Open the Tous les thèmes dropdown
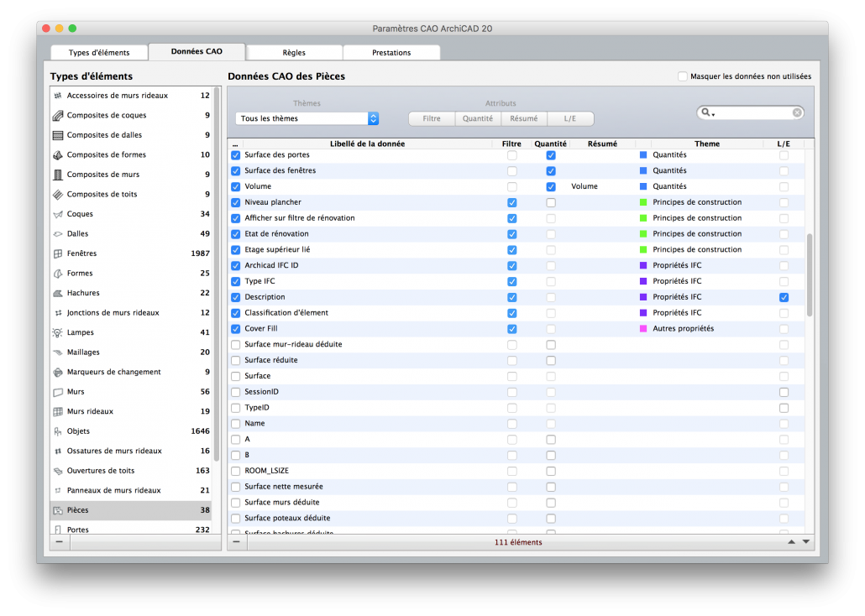 coord(307,118)
